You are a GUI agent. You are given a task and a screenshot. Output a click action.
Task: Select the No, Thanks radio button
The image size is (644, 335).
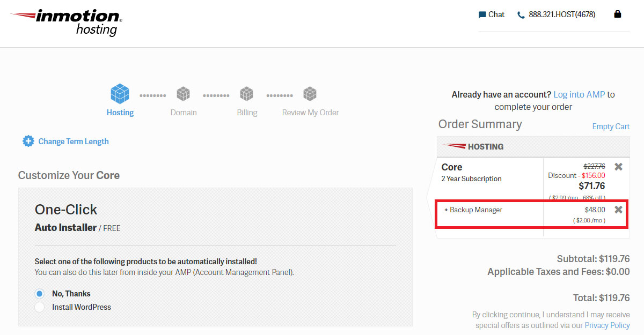pos(39,294)
